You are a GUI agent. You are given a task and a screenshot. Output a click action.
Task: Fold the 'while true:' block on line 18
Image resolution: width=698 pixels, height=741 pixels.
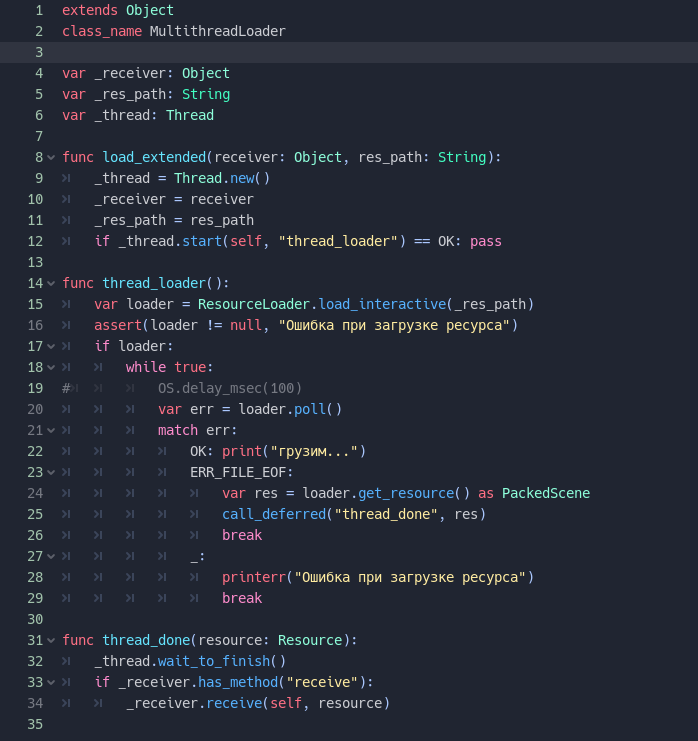point(51,367)
